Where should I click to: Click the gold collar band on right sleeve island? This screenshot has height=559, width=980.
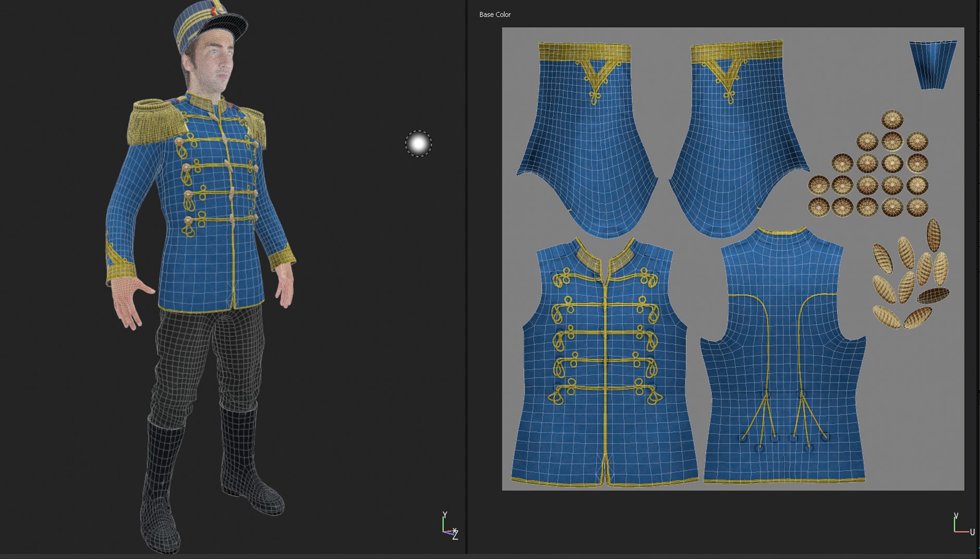736,51
